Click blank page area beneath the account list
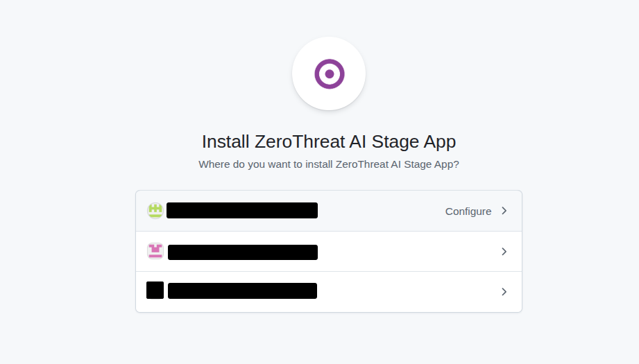This screenshot has height=364, width=639. (329, 338)
